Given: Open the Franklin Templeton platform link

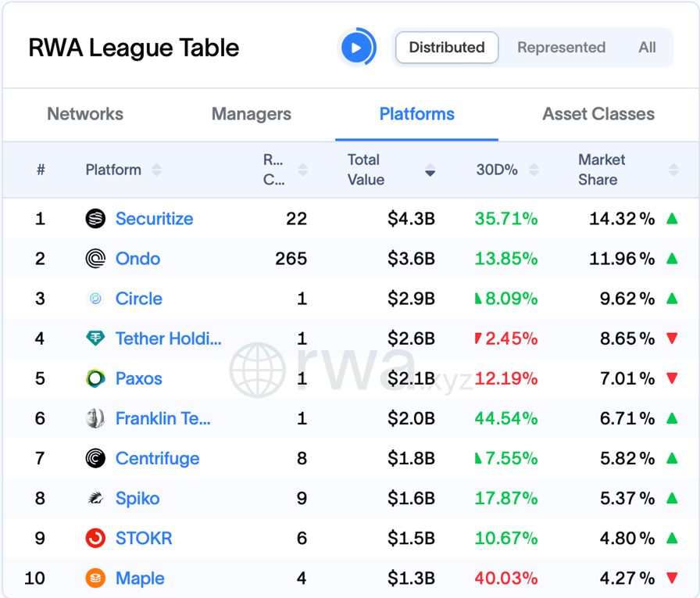Looking at the screenshot, I should [162, 418].
